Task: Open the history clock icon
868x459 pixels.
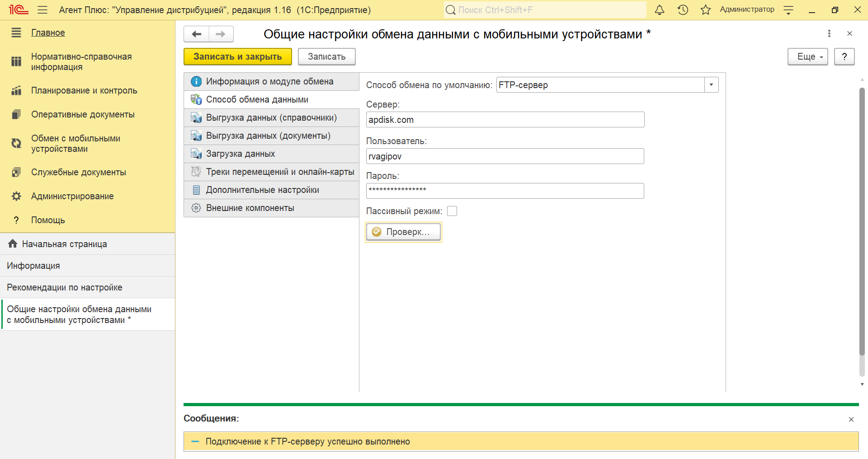Action: (x=683, y=10)
